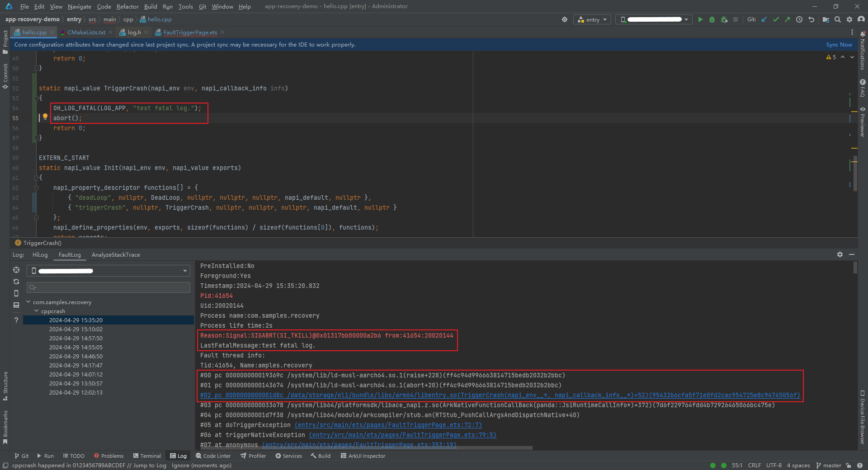Image resolution: width=868 pixels, height=470 pixels.
Task: Collapse the cppcrash tree node
Action: [x=37, y=311]
